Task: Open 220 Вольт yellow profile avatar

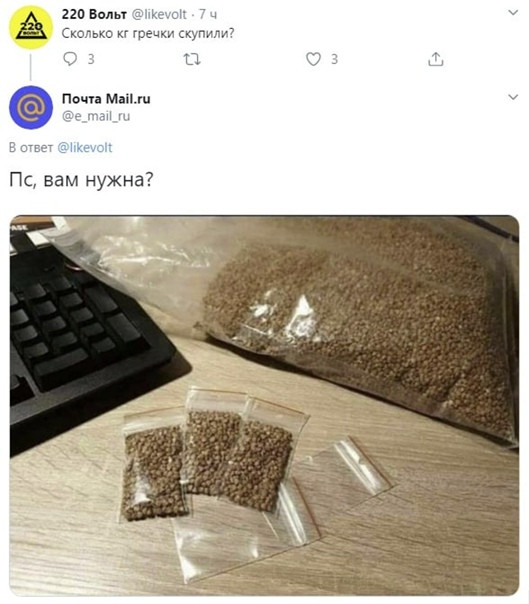Action: tap(31, 27)
